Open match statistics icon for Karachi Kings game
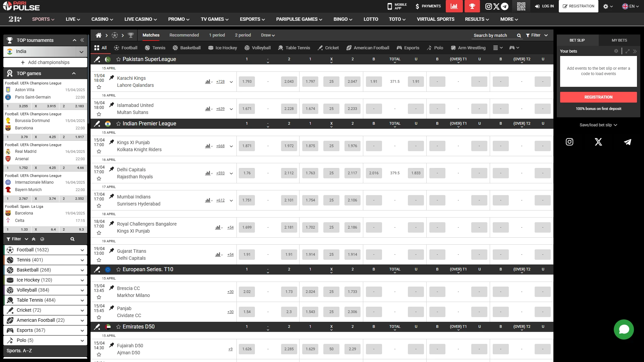This screenshot has width=644, height=362. pyautogui.click(x=208, y=81)
